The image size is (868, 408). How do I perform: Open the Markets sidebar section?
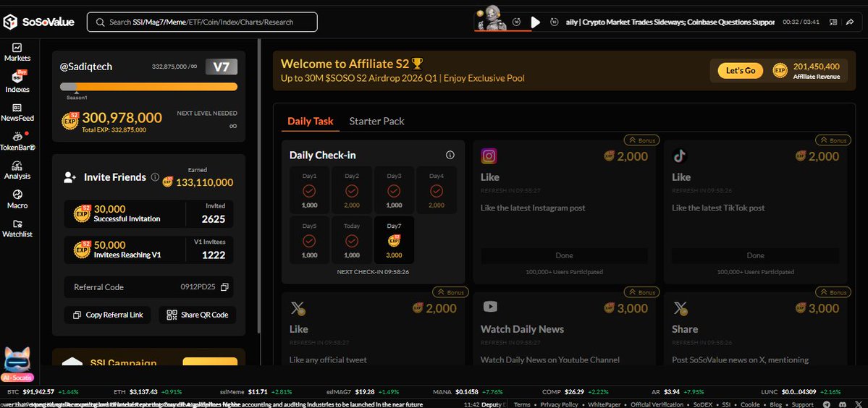pos(17,53)
